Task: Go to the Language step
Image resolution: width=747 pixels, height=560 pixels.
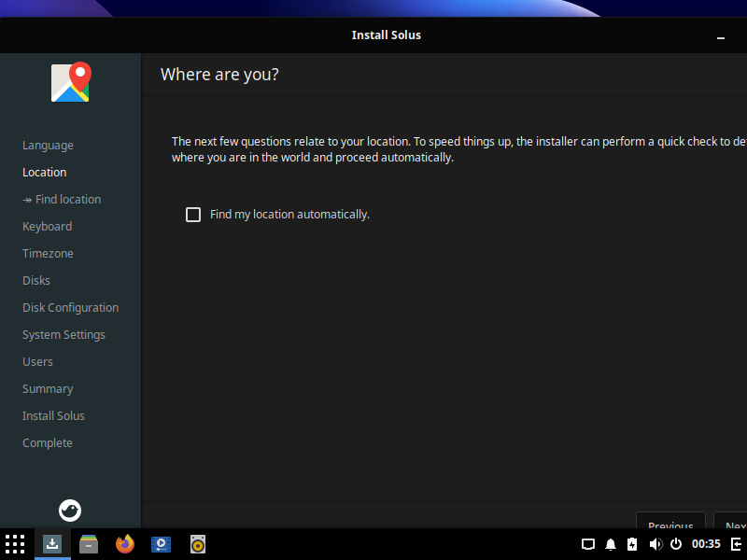Action: pos(49,146)
